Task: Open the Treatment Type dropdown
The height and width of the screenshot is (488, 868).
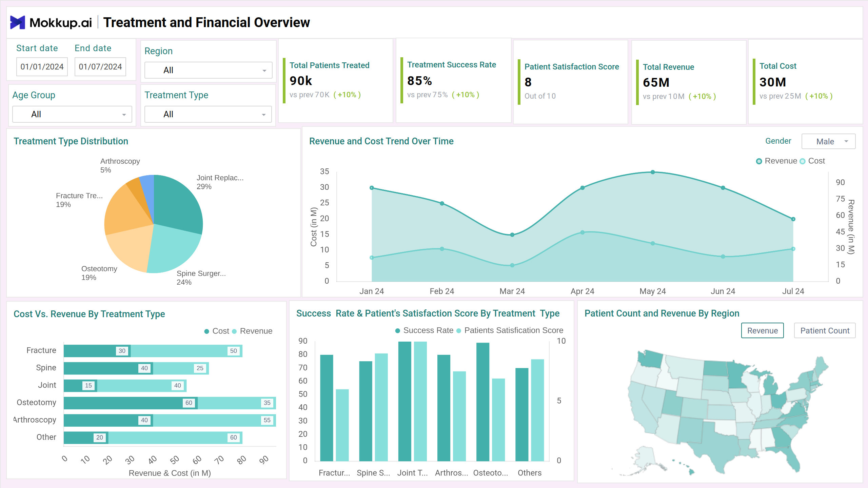Action: [x=208, y=114]
